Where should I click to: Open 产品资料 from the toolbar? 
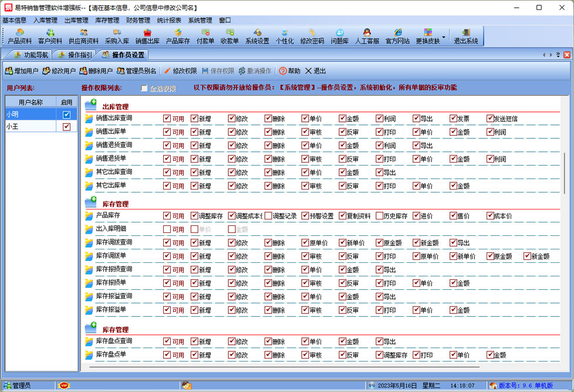(20, 36)
